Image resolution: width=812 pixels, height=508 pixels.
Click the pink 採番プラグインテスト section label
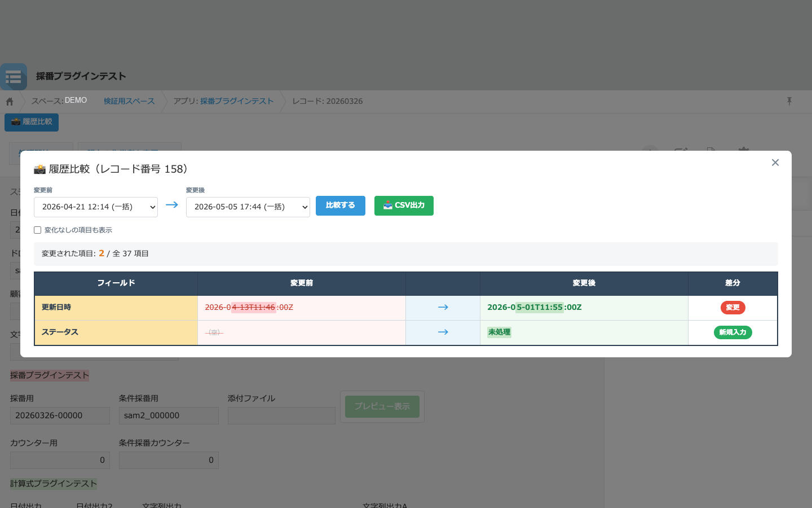tap(50, 375)
